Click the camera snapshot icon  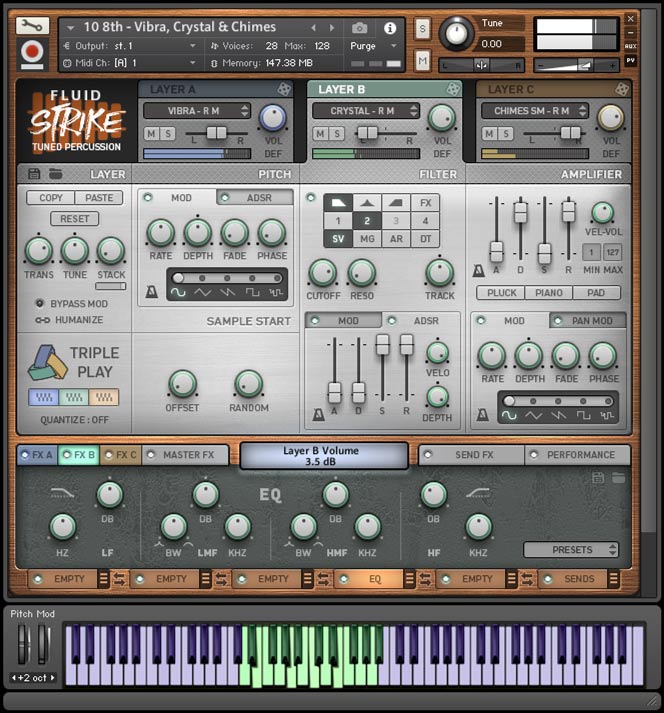click(x=359, y=28)
